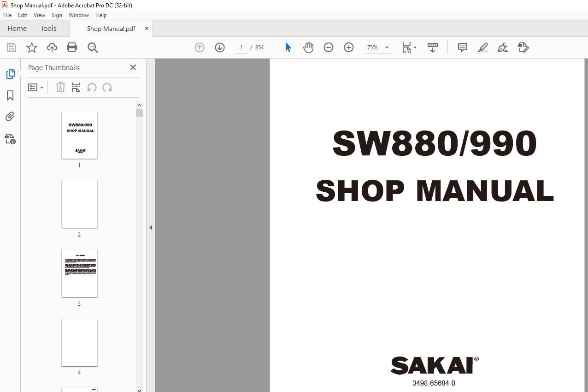Click the SW880/990 title text
Screen dimensions: 588x392
coord(435,143)
